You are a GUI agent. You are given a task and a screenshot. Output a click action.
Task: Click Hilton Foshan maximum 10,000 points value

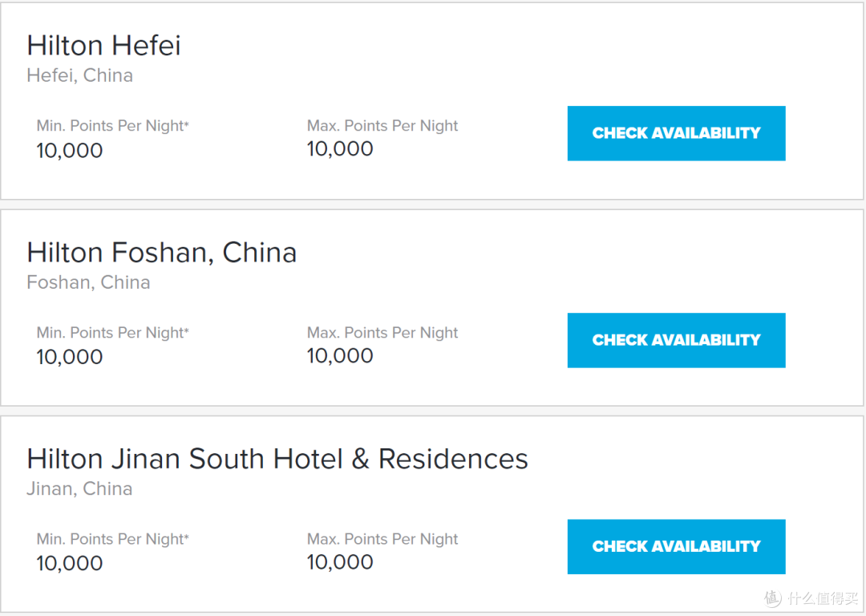(x=340, y=356)
